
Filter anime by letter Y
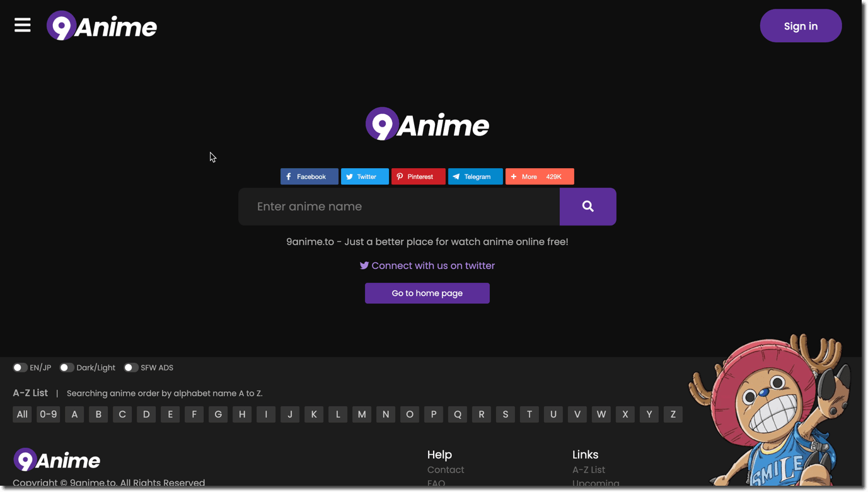point(649,415)
